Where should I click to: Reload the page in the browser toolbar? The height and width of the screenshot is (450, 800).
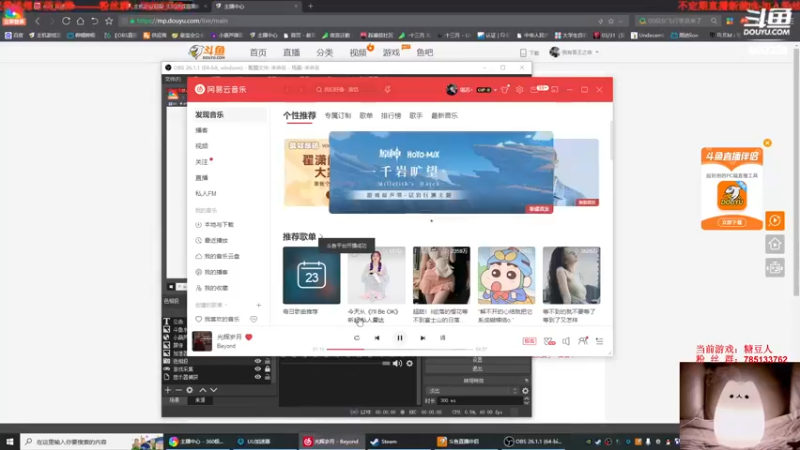click(66, 21)
